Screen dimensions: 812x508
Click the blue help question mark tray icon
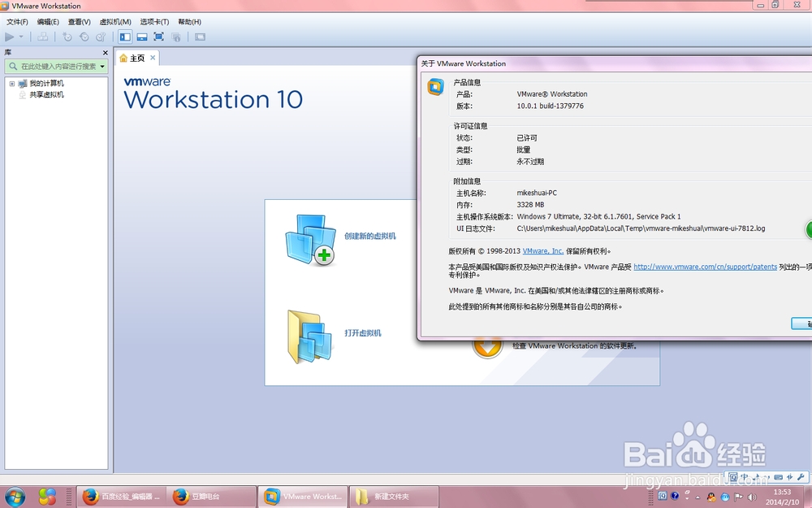[x=674, y=496]
